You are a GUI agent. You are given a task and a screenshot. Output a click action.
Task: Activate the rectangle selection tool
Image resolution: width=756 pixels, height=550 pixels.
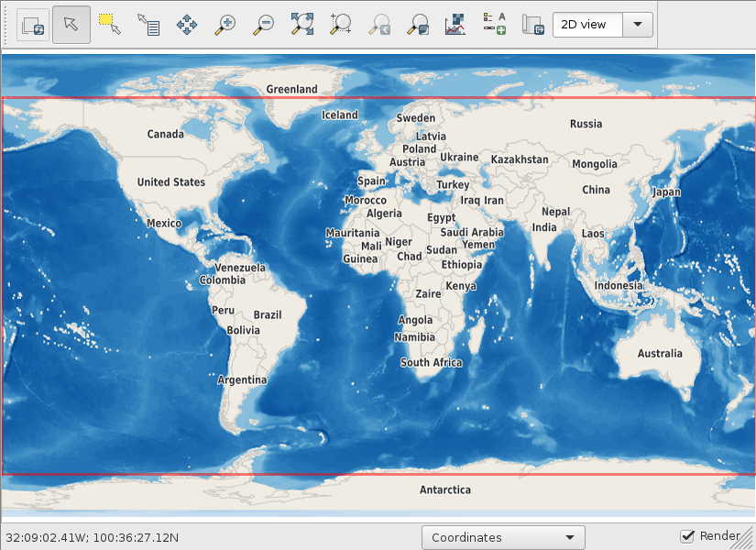pos(110,25)
